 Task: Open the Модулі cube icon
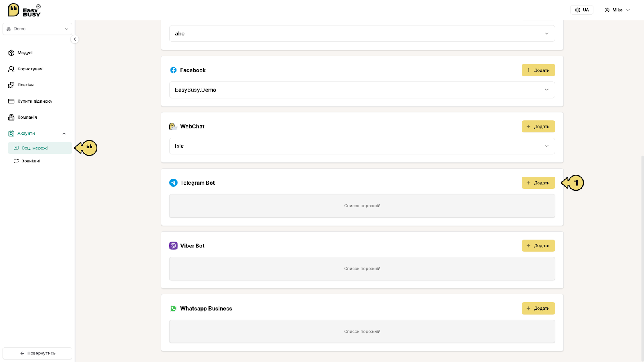(11, 53)
